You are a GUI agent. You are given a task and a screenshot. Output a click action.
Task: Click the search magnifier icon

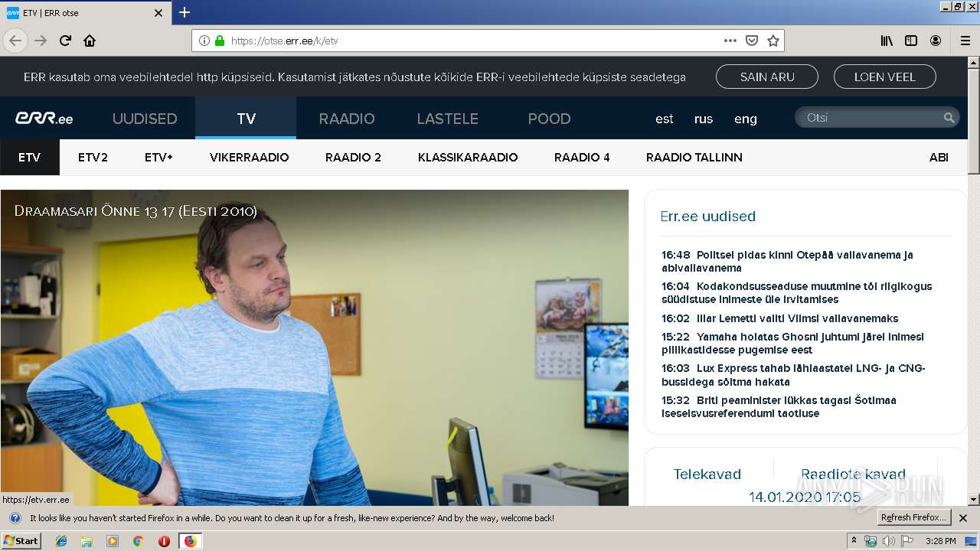(949, 118)
